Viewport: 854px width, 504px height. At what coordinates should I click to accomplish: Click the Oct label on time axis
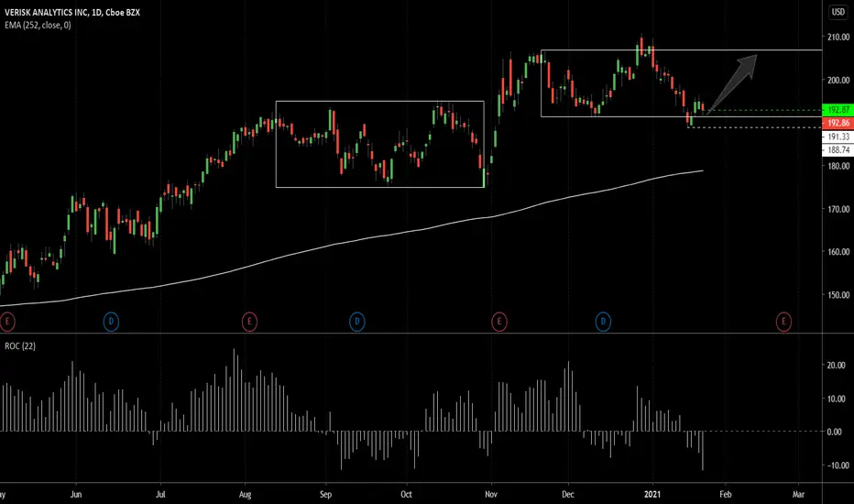[x=406, y=495]
